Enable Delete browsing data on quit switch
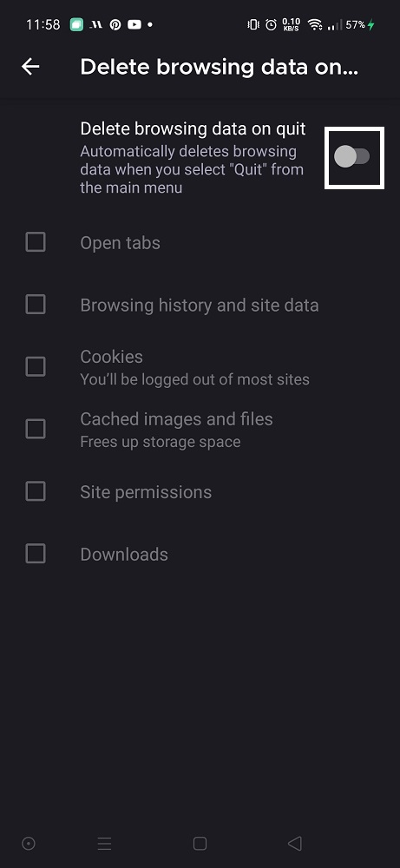Screen dimensions: 400x868 (352, 156)
